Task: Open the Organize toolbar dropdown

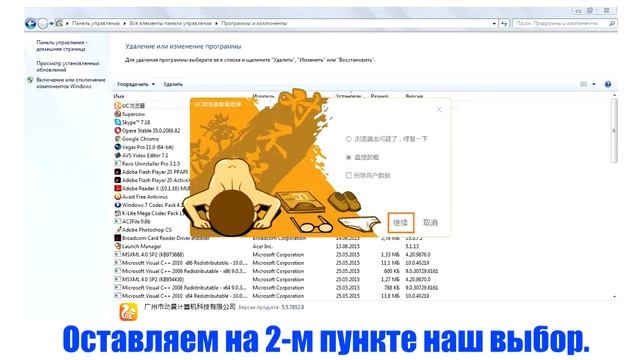Action: 136,84
